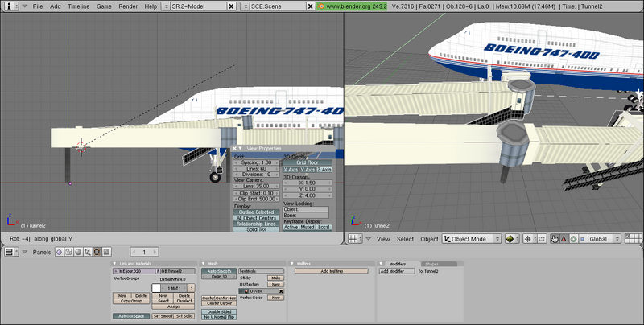Open Global orientation dropdown
This screenshot has width=644, height=325.
(x=605, y=238)
